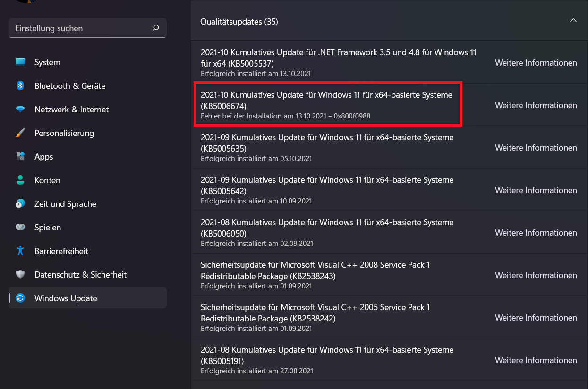This screenshot has height=389, width=588.
Task: Open the Windows Update settings page
Action: click(66, 298)
